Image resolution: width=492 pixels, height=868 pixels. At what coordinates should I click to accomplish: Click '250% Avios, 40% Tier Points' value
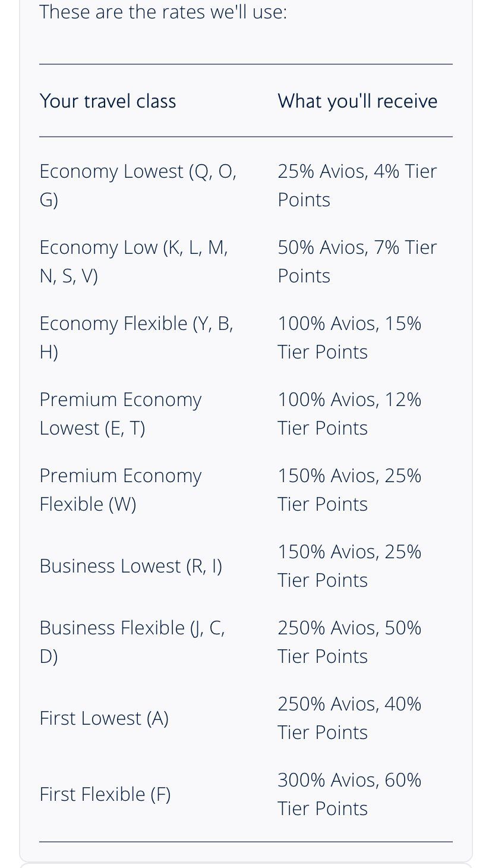[x=349, y=718]
